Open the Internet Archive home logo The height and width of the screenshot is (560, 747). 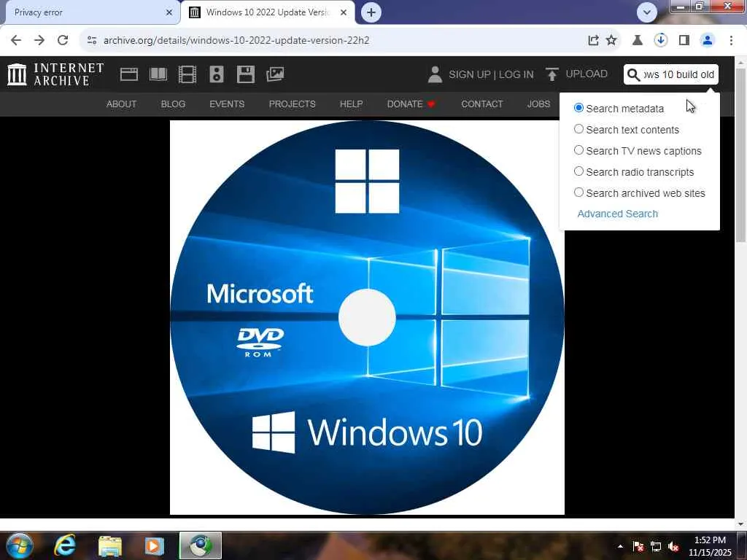click(x=55, y=74)
